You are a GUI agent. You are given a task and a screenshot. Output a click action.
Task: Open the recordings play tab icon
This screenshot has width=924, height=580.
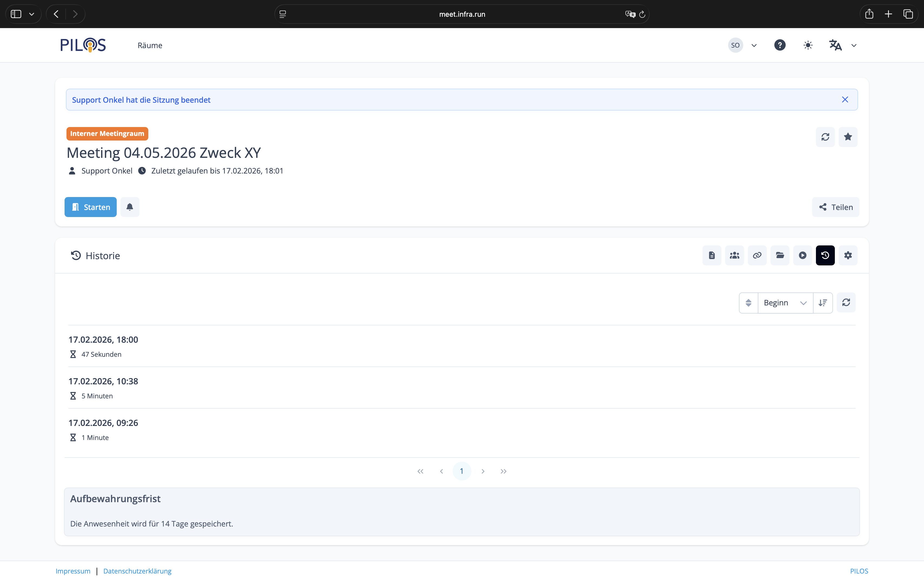coord(802,255)
